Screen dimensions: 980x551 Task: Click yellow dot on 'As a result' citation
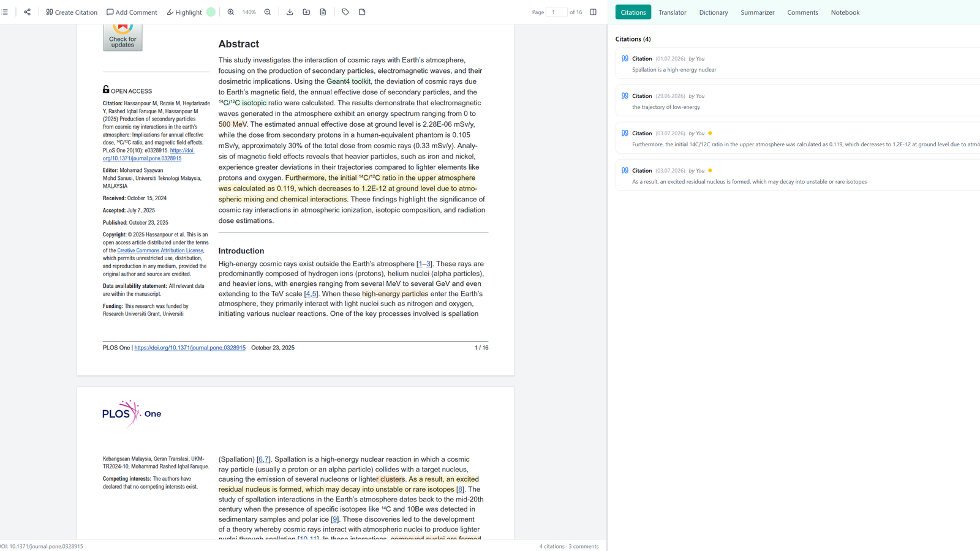coord(710,171)
